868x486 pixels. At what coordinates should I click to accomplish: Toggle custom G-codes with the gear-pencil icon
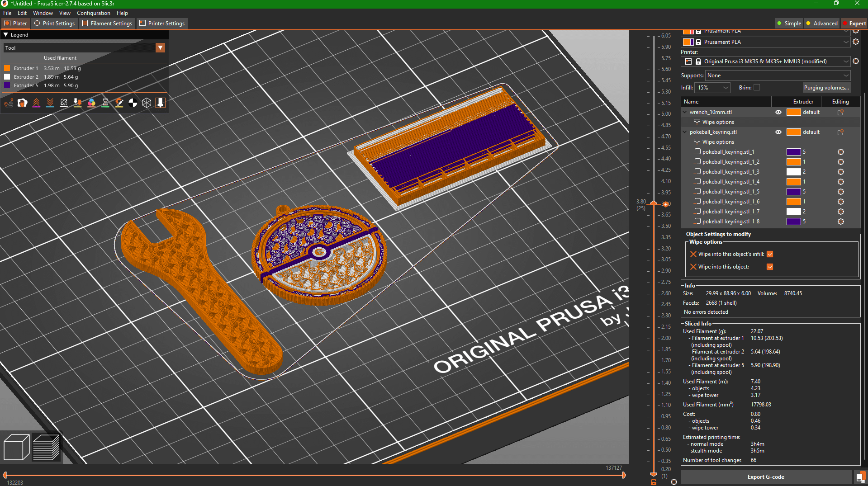119,103
